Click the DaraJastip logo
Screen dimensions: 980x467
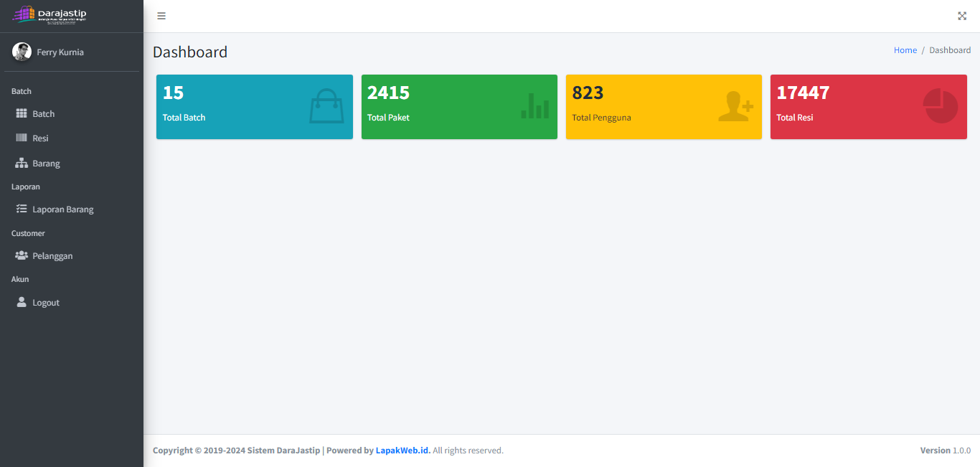pos(50,15)
